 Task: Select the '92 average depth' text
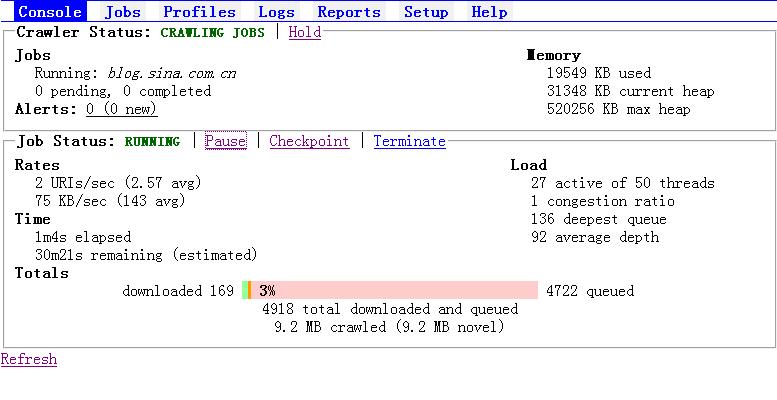click(x=595, y=237)
